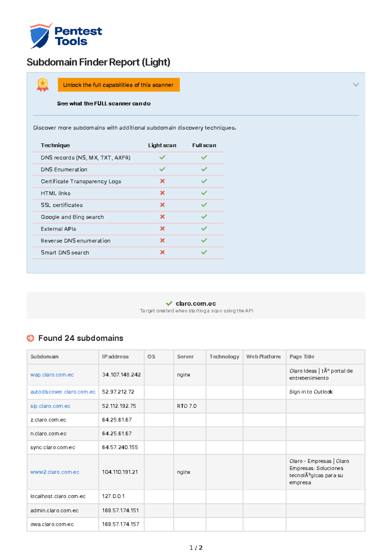392x555 pixels.
Task: Click red X for Certificate Transparency Logs
Action: click(162, 181)
